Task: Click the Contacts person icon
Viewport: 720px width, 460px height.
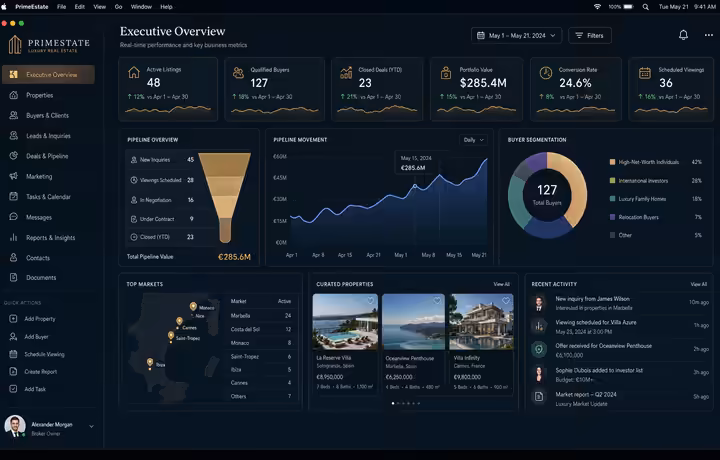Action: point(14,258)
